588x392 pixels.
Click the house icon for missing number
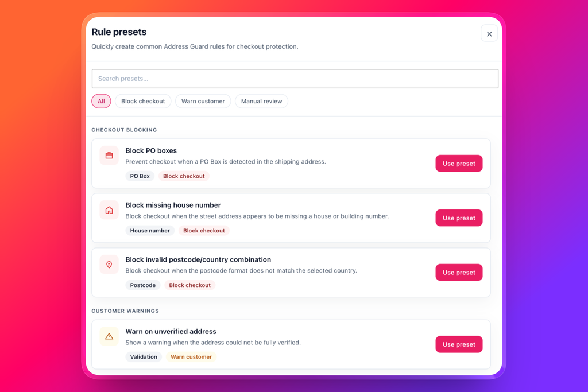click(109, 210)
